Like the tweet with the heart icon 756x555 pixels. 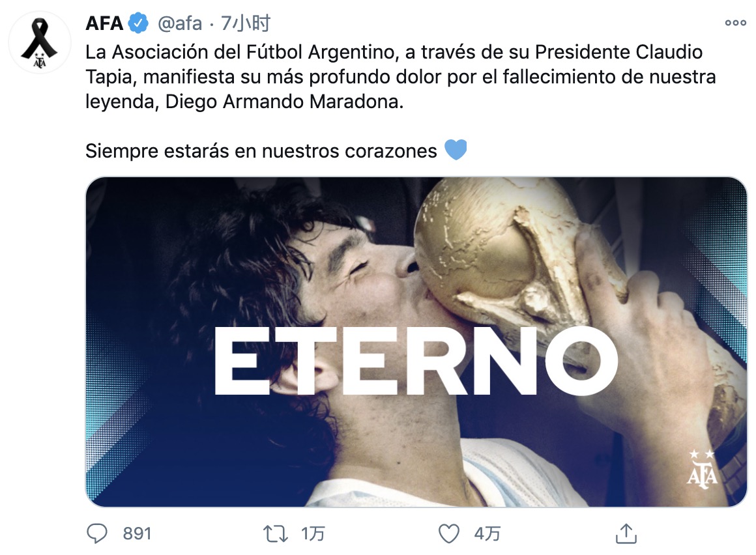pyautogui.click(x=449, y=534)
